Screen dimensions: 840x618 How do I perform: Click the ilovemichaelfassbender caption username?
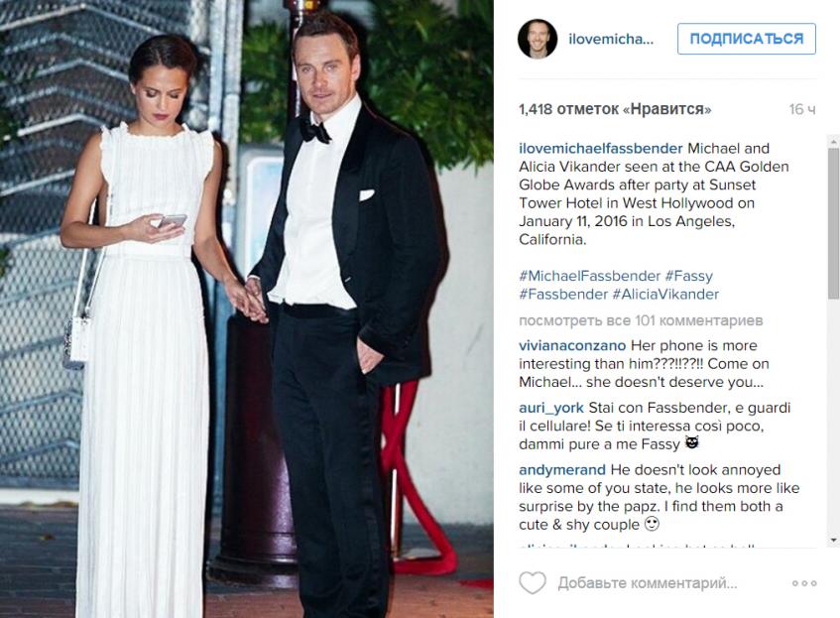click(601, 149)
